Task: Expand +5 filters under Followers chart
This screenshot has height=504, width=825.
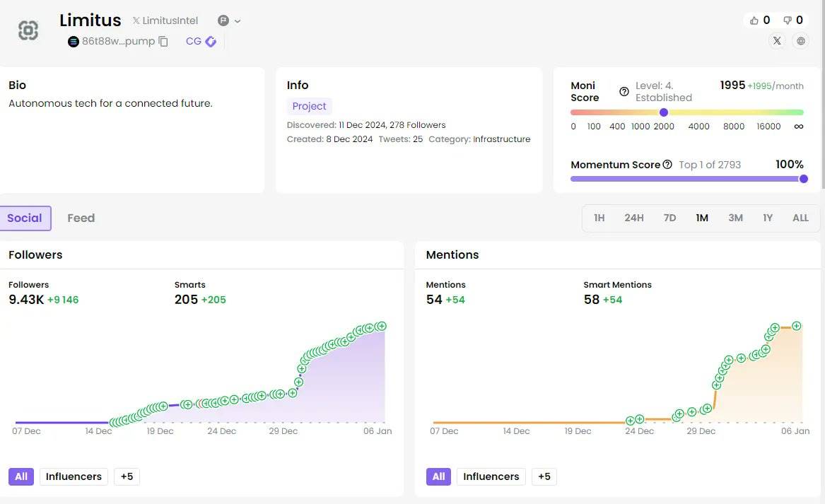Action: [x=127, y=476]
